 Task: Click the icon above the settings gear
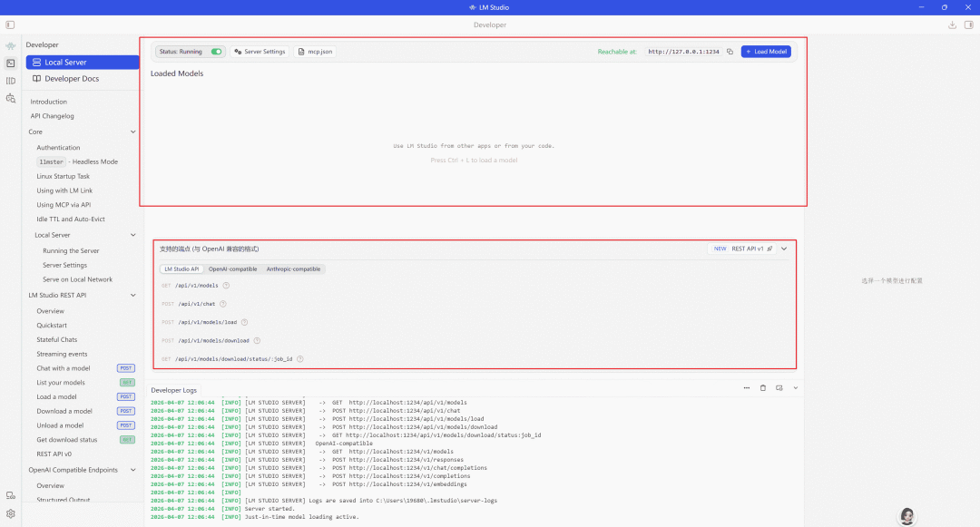(x=11, y=496)
